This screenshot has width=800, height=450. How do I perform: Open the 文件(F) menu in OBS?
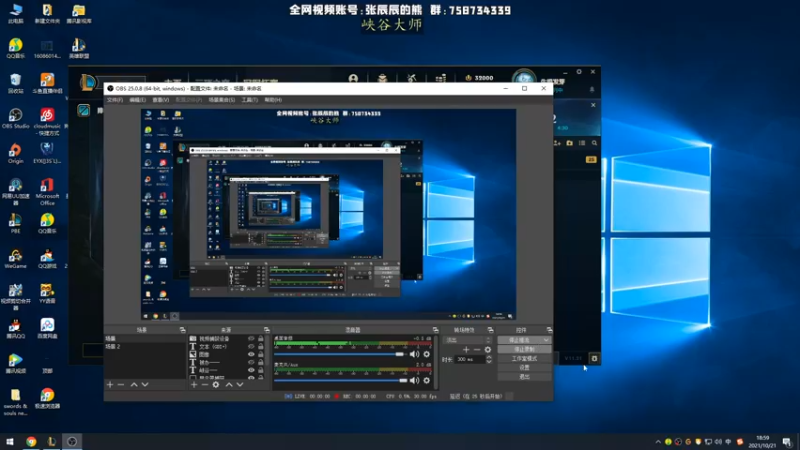pos(115,100)
